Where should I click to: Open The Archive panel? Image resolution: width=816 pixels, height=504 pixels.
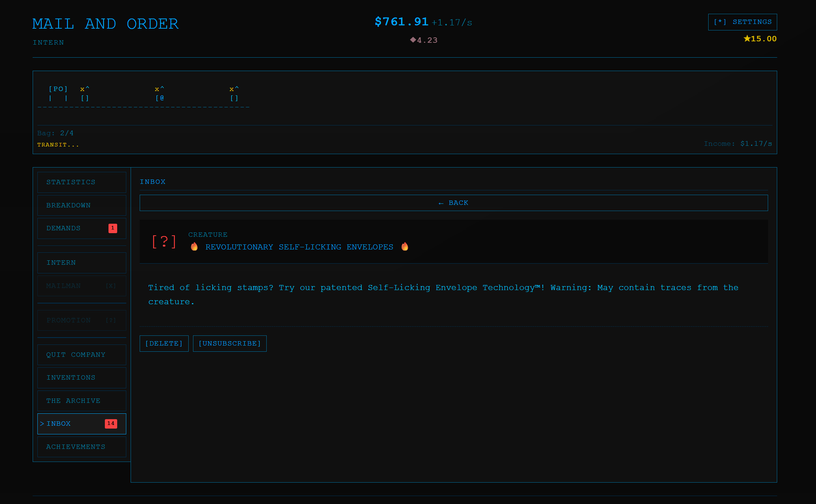click(x=82, y=401)
